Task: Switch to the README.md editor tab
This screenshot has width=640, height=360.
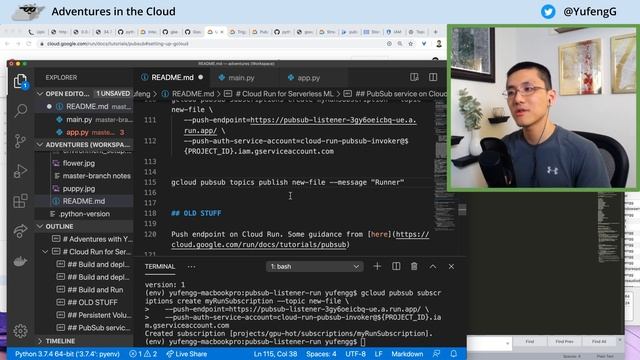Action: point(172,77)
